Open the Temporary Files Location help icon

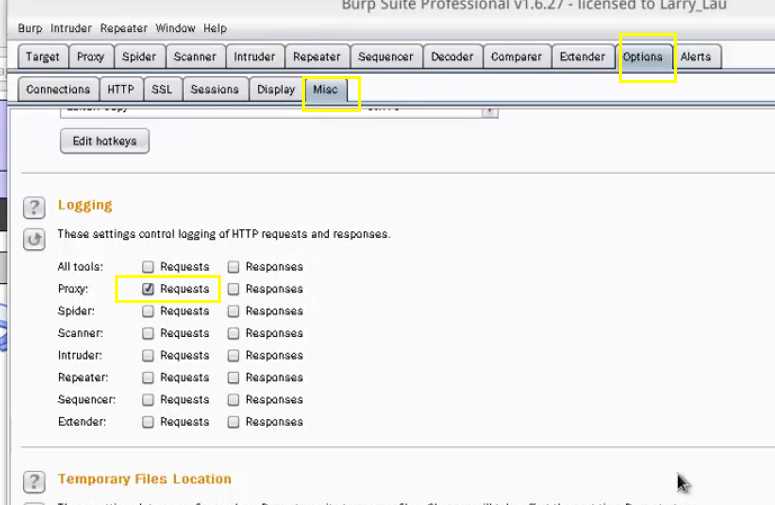pos(34,481)
